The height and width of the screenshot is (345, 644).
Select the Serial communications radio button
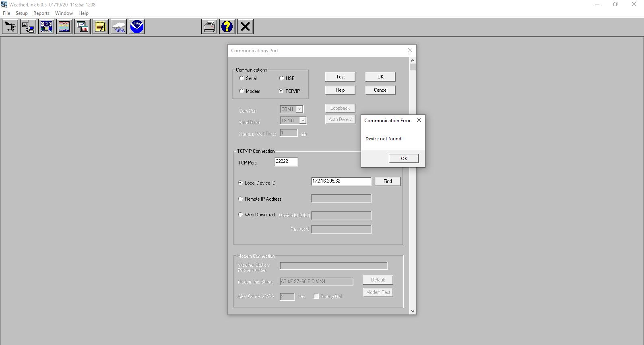pos(242,78)
